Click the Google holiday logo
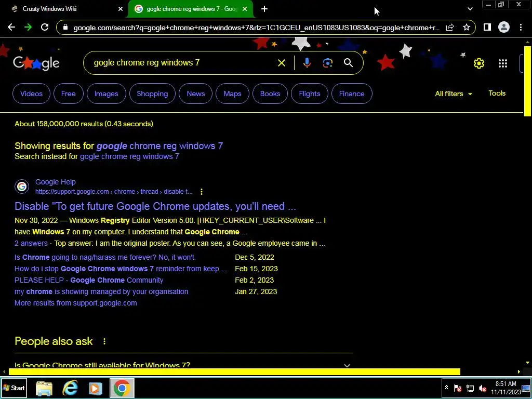Viewport: 532px width, 399px height. (x=36, y=63)
